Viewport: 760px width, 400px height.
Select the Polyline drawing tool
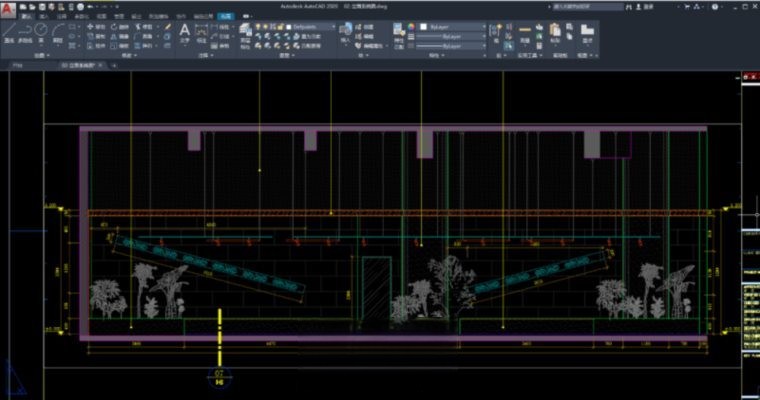(23, 31)
